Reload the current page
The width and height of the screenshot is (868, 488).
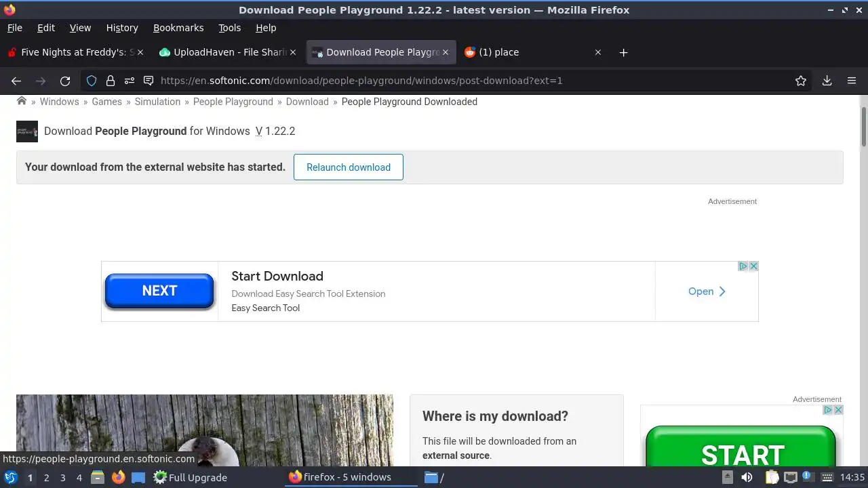click(65, 81)
